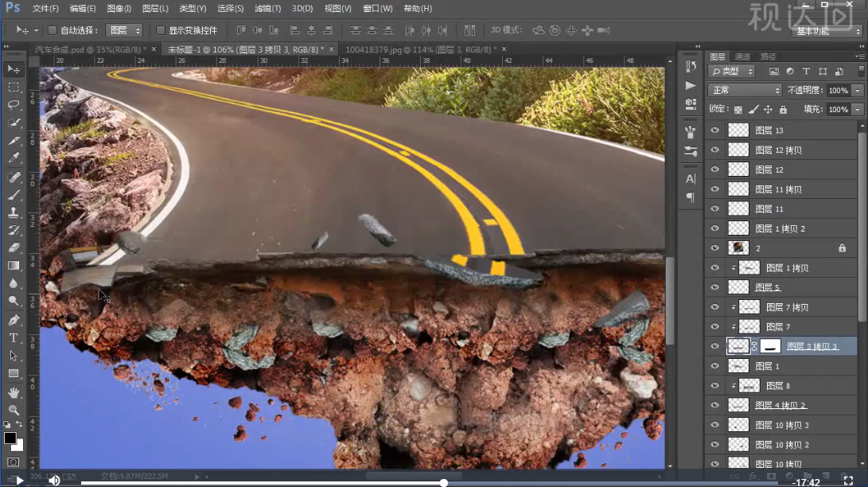Screen dimensions: 868x487
Task: Open the blend mode dropdown (正常)
Action: point(745,90)
